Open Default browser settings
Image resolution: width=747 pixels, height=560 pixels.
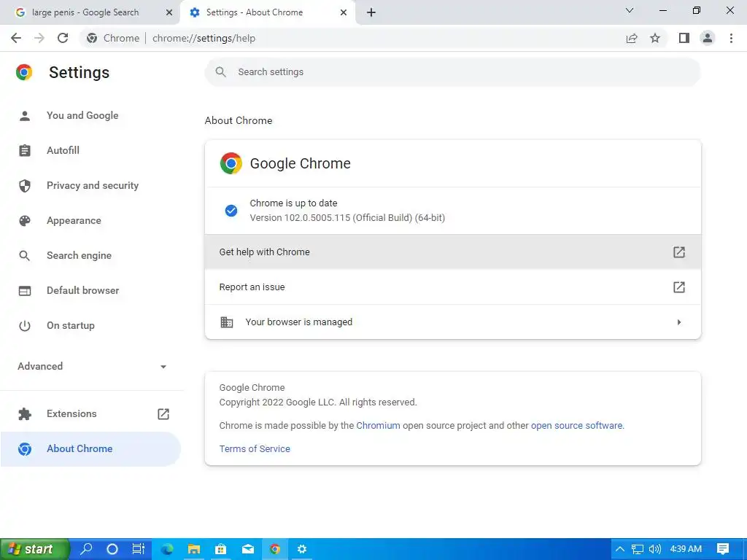pyautogui.click(x=83, y=290)
